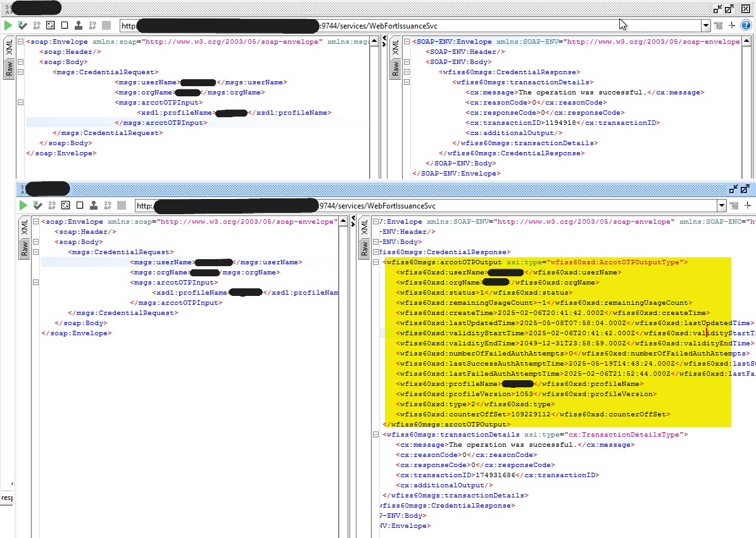
Task: Select Raw tab of lower response editor
Action: [x=365, y=248]
